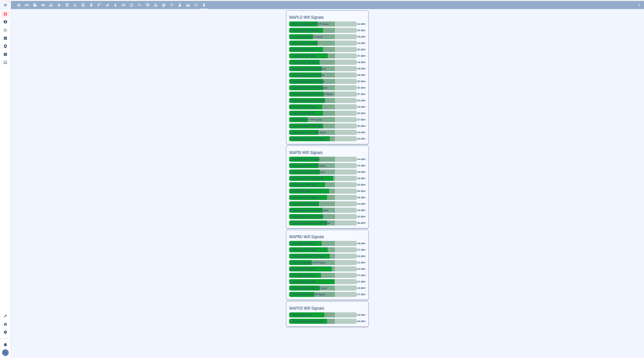Open the shield-home security dashboard icon

5,46
